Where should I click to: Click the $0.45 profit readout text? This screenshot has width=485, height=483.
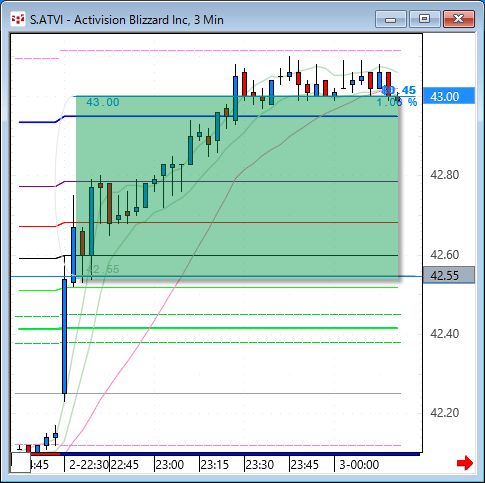coord(399,90)
